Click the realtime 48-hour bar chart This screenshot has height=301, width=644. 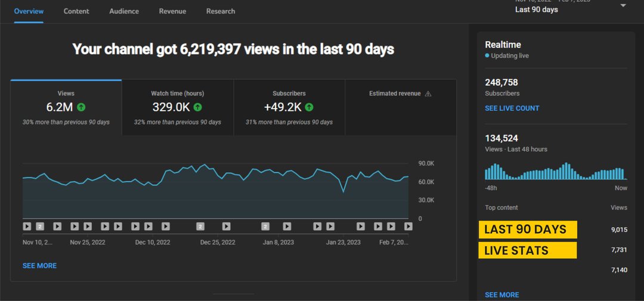[x=556, y=171]
